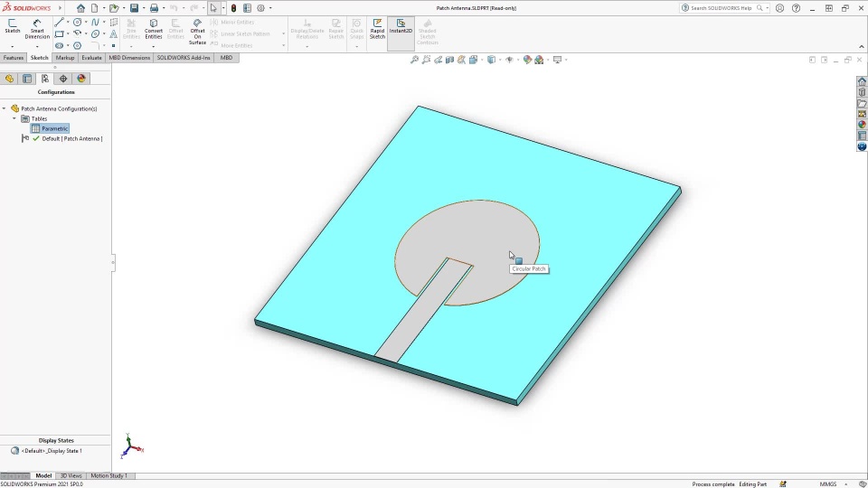868x488 pixels.
Task: Click the Print icon
Action: [154, 8]
